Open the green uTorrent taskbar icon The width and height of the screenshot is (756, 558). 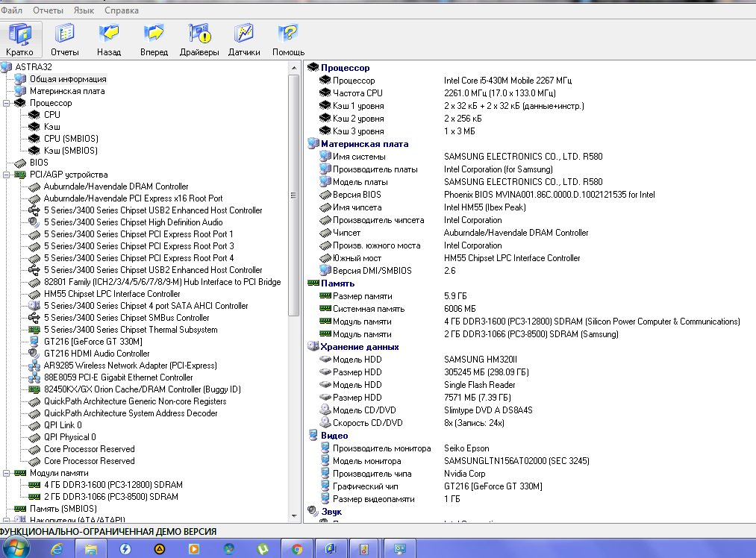pyautogui.click(x=263, y=549)
